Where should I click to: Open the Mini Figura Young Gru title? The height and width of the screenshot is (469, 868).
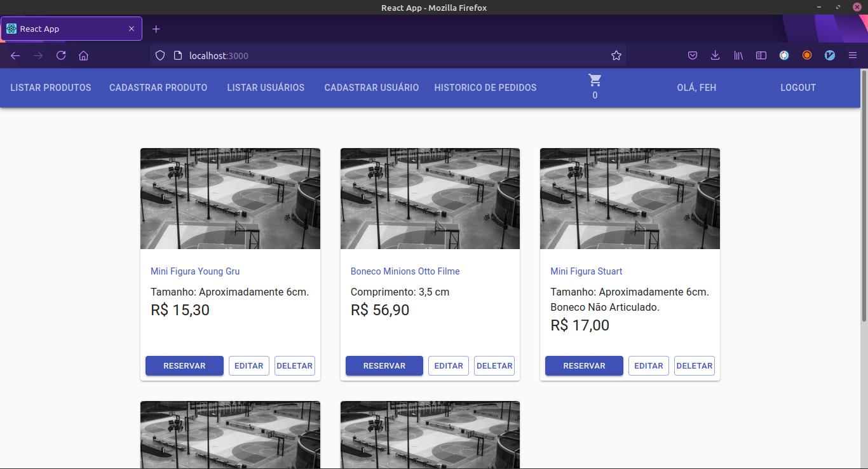(195, 271)
